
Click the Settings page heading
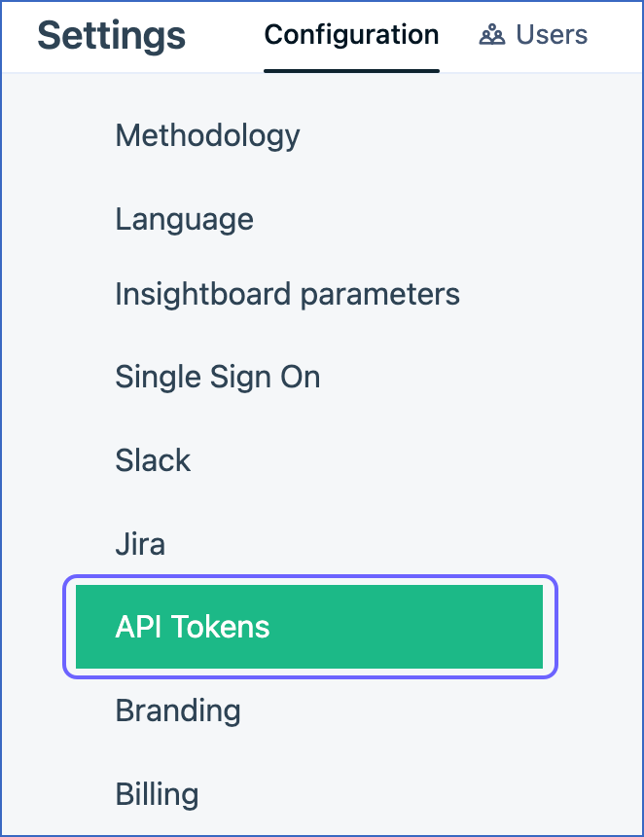pyautogui.click(x=111, y=35)
